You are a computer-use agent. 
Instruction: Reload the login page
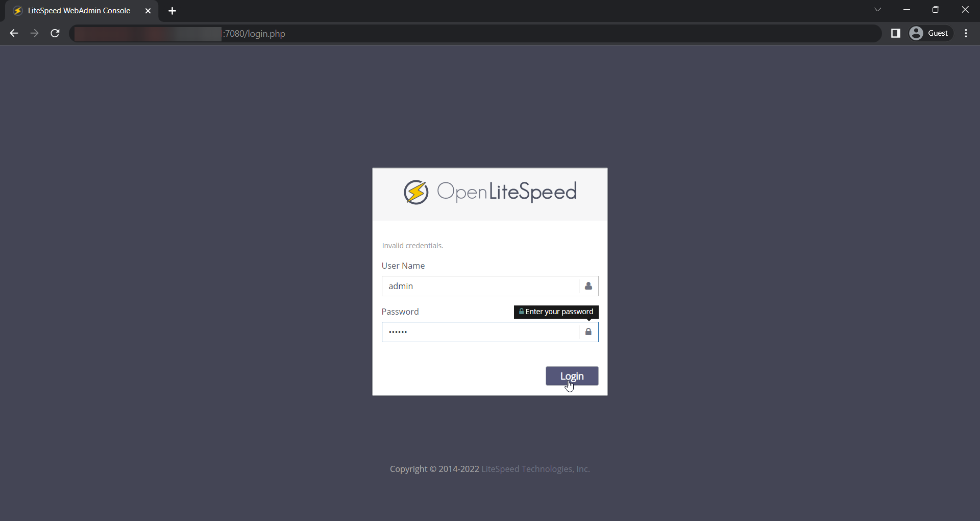[x=55, y=33]
